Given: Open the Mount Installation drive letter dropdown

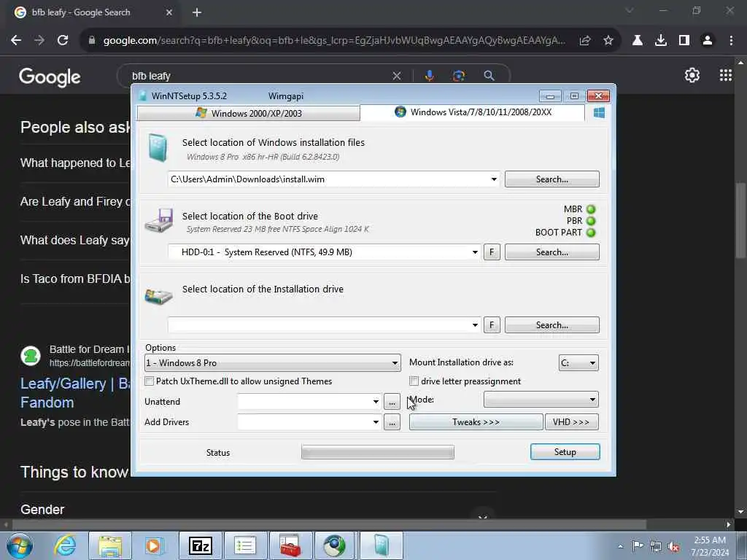Looking at the screenshot, I should coord(578,363).
